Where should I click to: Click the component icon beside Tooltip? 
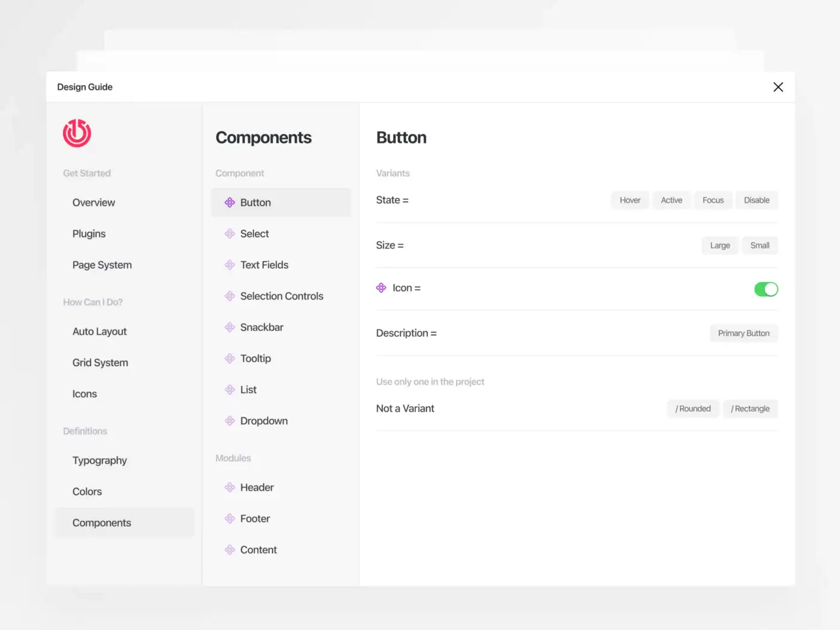click(230, 359)
